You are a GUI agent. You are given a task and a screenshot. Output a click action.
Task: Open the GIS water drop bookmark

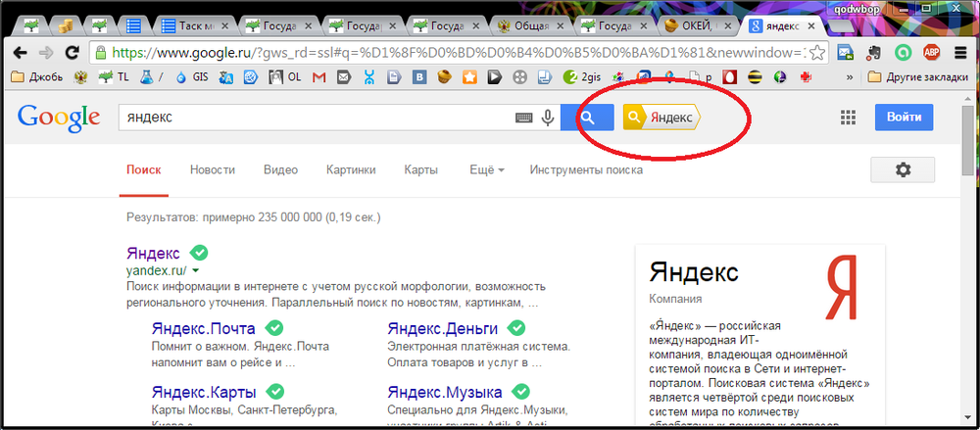coord(192,77)
